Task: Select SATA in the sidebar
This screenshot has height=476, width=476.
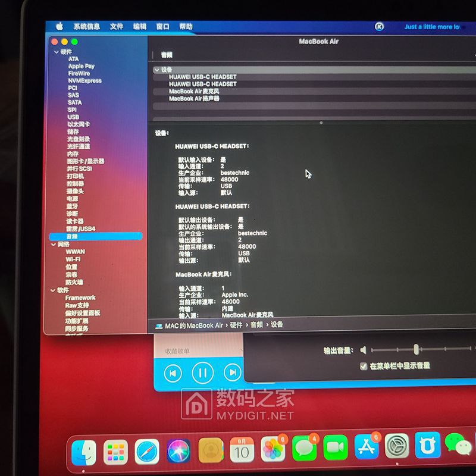Action: (x=75, y=102)
